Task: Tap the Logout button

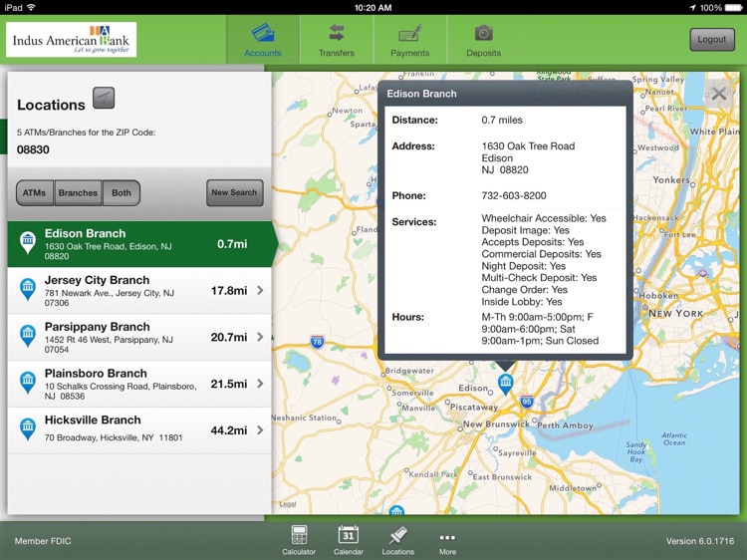Action: tap(712, 40)
